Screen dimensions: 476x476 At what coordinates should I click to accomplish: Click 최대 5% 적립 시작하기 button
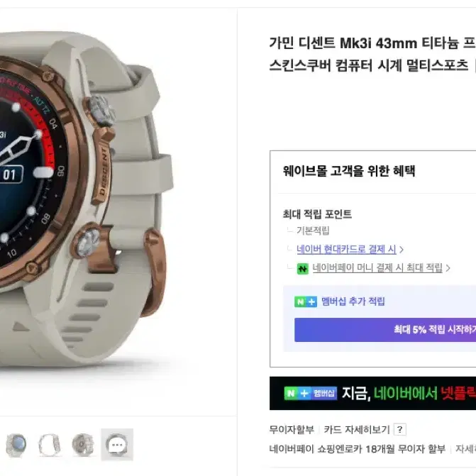tap(385, 330)
